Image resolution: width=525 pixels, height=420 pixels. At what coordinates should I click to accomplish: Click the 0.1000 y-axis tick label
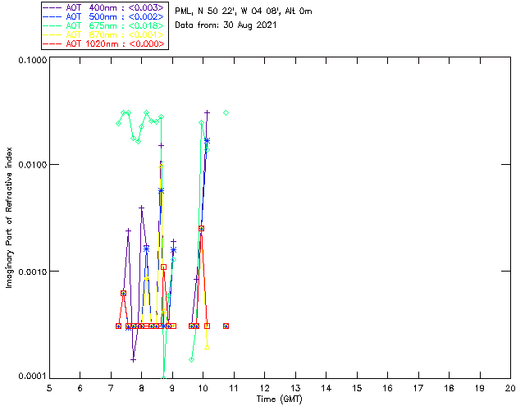tap(30, 61)
